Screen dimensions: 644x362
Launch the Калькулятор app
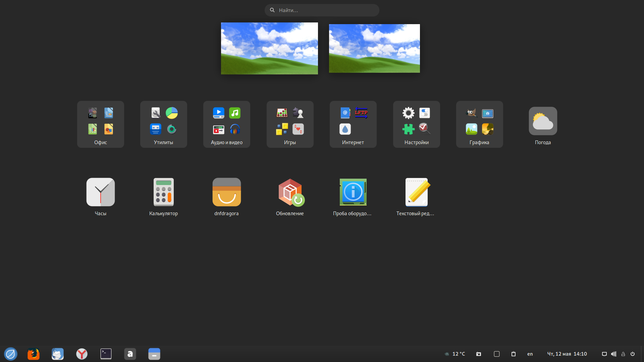(x=164, y=192)
